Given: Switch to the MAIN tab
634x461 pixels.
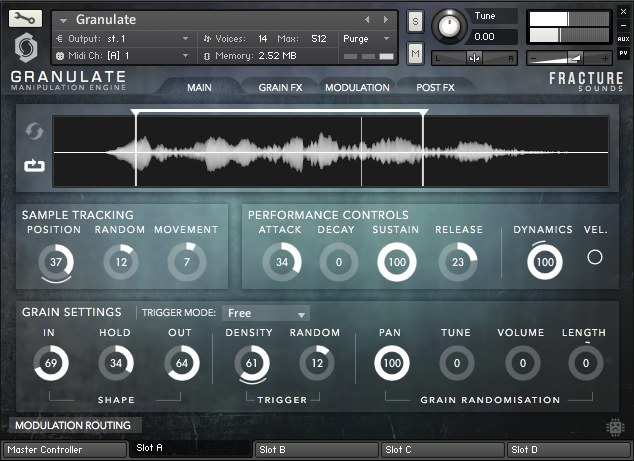Looking at the screenshot, I should [199, 87].
